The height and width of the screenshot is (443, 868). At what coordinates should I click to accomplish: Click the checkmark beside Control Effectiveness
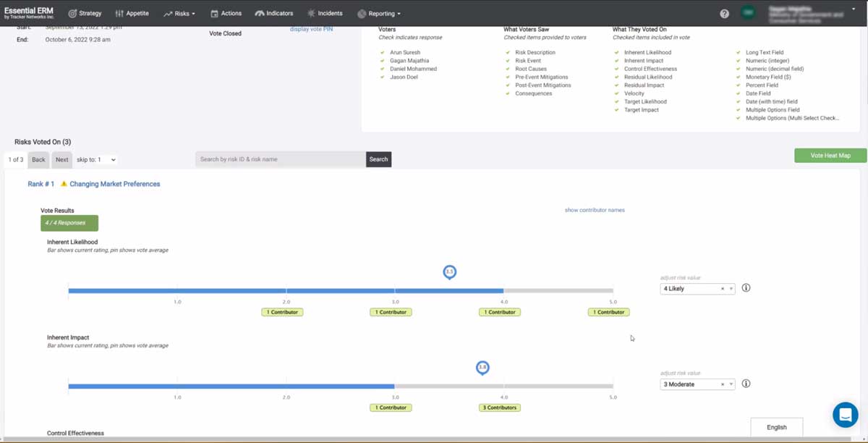pyautogui.click(x=617, y=69)
